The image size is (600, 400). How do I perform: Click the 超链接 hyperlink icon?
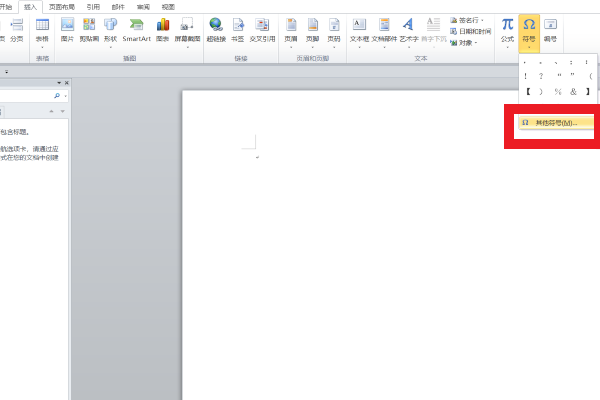[216, 29]
